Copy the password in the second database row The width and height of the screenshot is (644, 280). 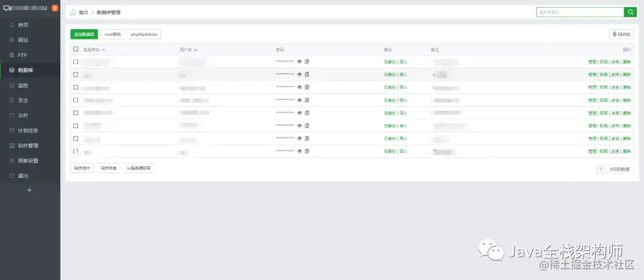pos(307,74)
